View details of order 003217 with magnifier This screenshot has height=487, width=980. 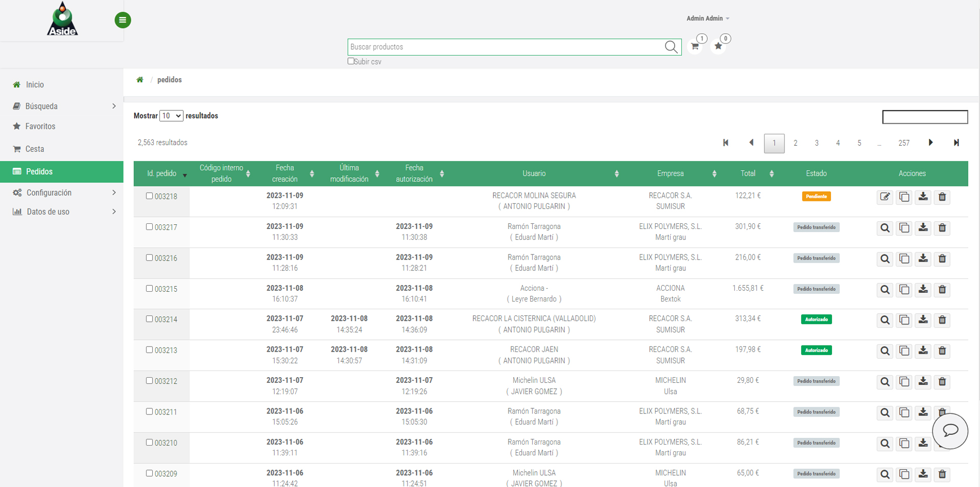[x=885, y=228]
